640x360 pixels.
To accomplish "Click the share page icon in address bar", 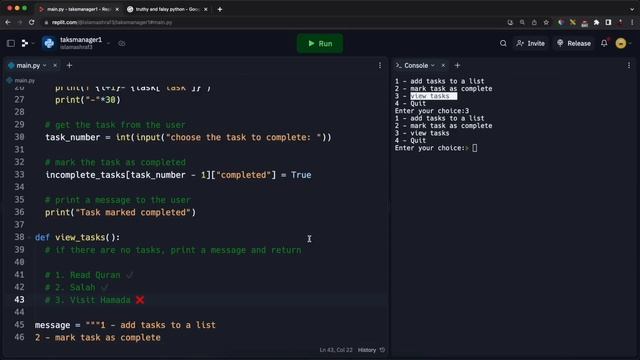I will pos(534,22).
